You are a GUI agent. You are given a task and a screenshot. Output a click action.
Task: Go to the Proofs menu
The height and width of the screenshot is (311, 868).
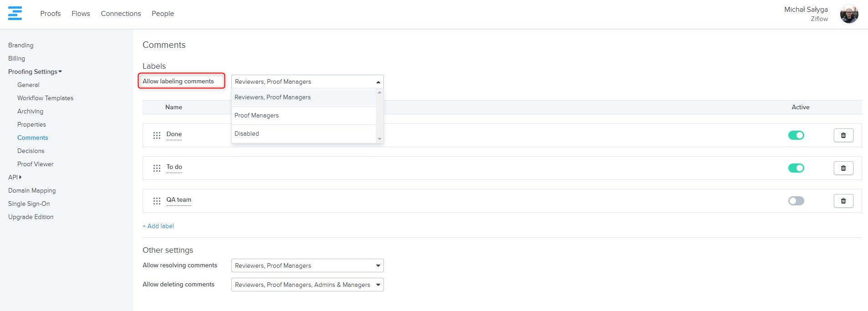coord(50,14)
